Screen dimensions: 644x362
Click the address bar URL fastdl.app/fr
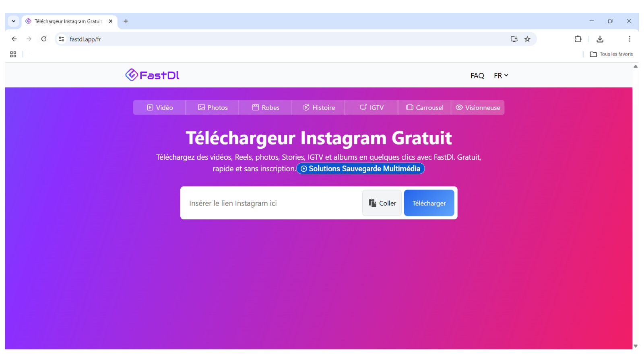click(85, 39)
